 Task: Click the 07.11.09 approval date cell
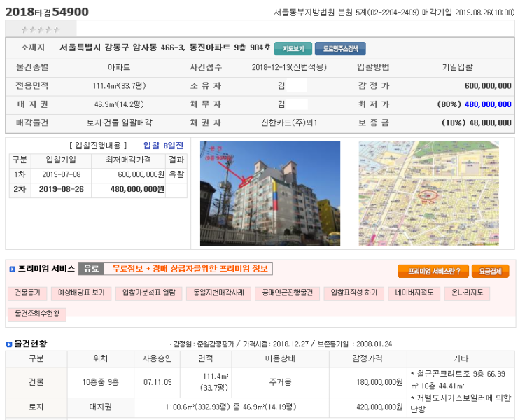[157, 382]
